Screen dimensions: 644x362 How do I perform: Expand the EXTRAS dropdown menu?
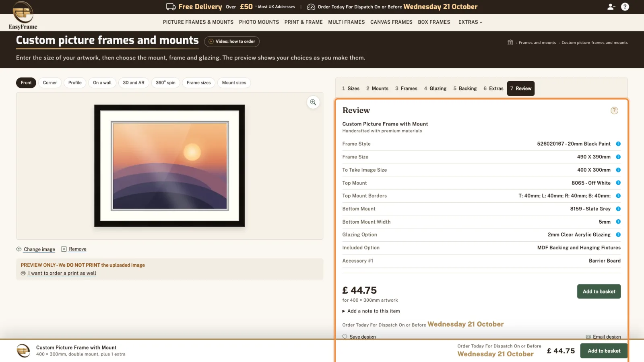coord(470,22)
